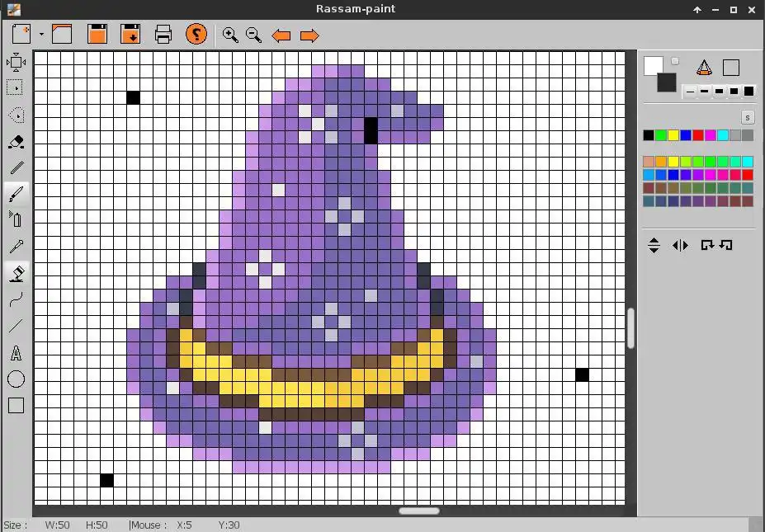Select the Text tool
This screenshot has width=765, height=532.
17,352
